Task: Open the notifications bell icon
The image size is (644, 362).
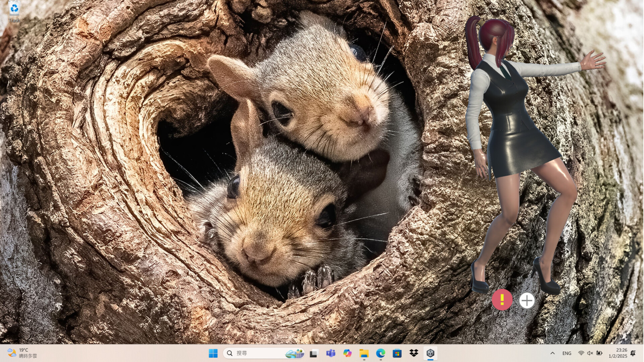Action: point(633,353)
